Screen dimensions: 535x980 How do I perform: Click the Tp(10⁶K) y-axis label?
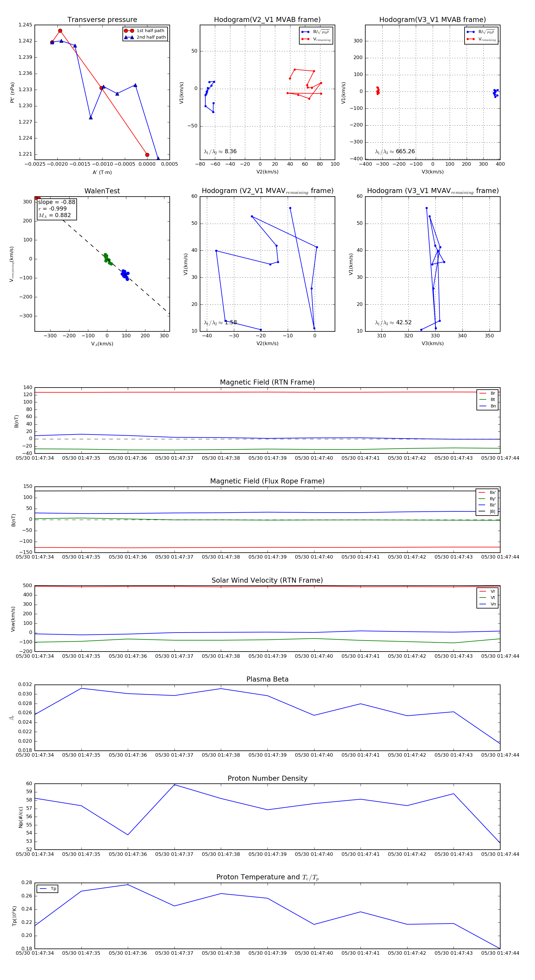(15, 916)
